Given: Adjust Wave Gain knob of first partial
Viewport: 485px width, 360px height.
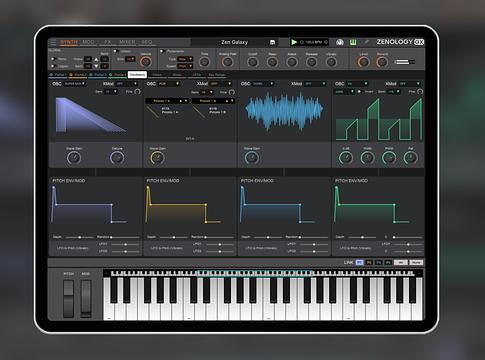Looking at the screenshot, I should click(x=74, y=158).
